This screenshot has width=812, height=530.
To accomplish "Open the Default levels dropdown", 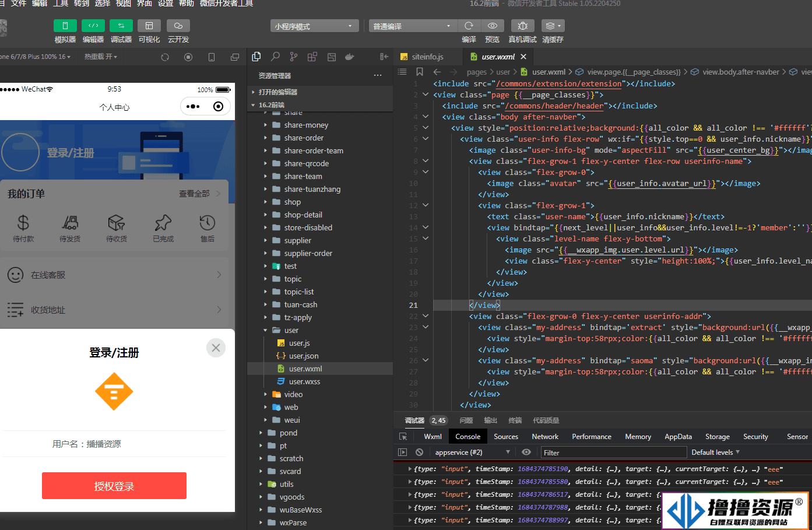I will (x=715, y=452).
